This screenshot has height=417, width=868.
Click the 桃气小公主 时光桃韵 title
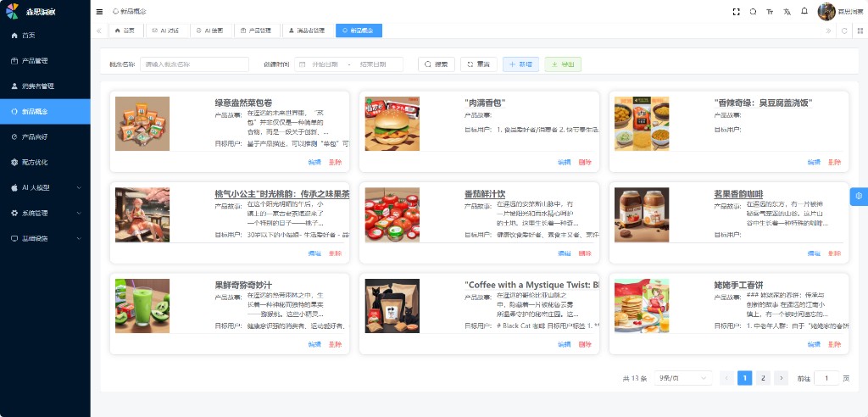tap(282, 194)
